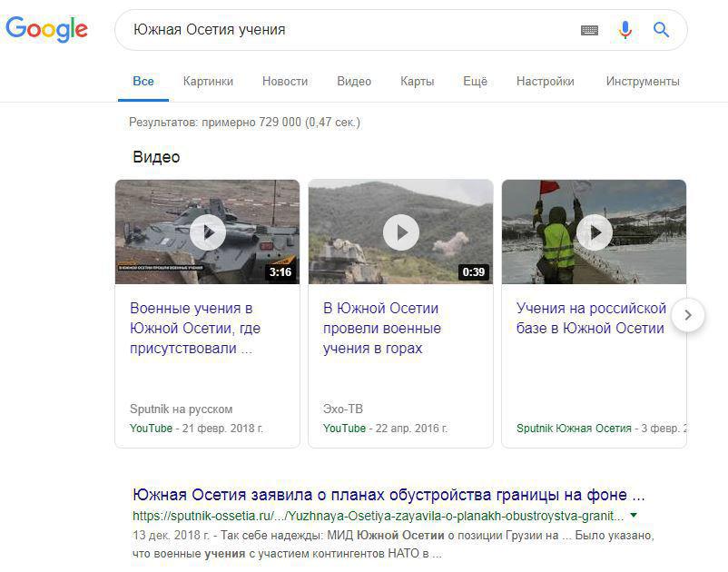Click the blue magnifier search icon
The height and width of the screenshot is (572, 728).
pos(661,30)
